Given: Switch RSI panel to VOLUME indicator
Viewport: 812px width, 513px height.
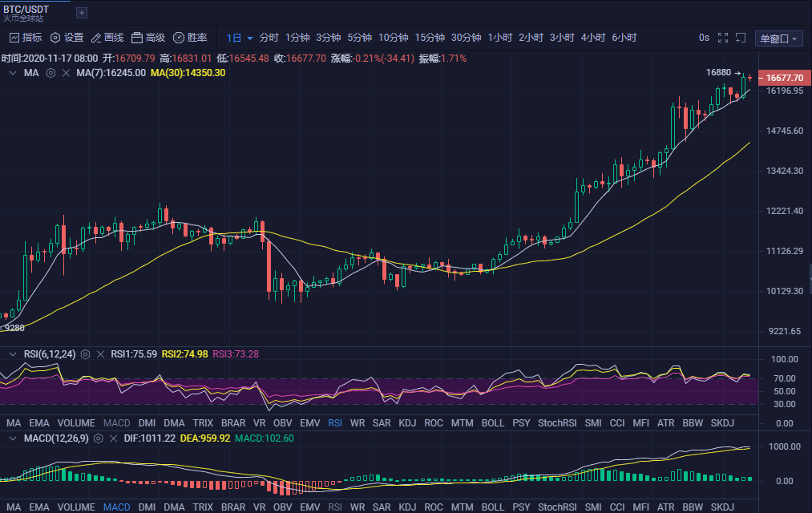Looking at the screenshot, I should 76,423.
